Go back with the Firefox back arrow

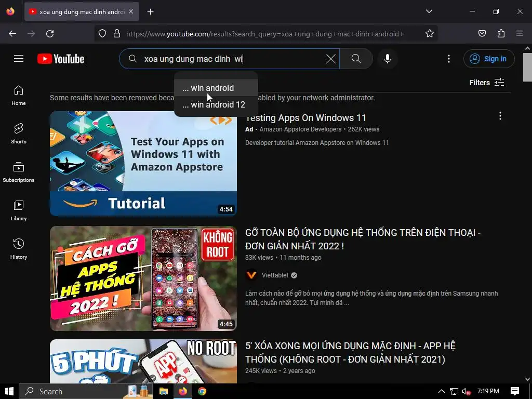coord(12,34)
